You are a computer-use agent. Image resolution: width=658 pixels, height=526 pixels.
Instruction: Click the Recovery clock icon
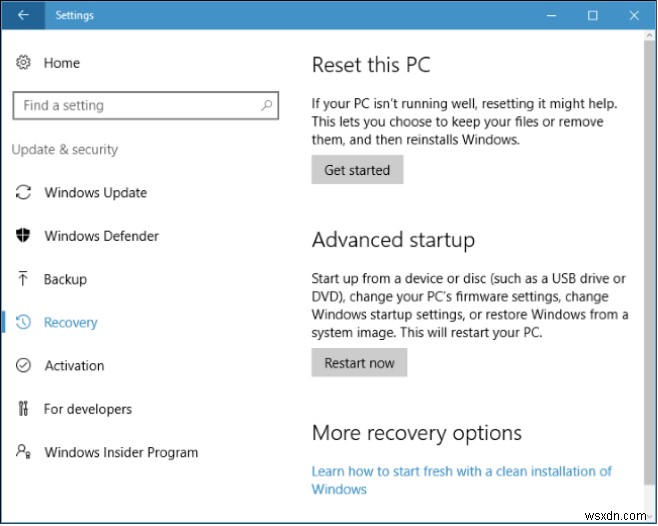coord(23,322)
